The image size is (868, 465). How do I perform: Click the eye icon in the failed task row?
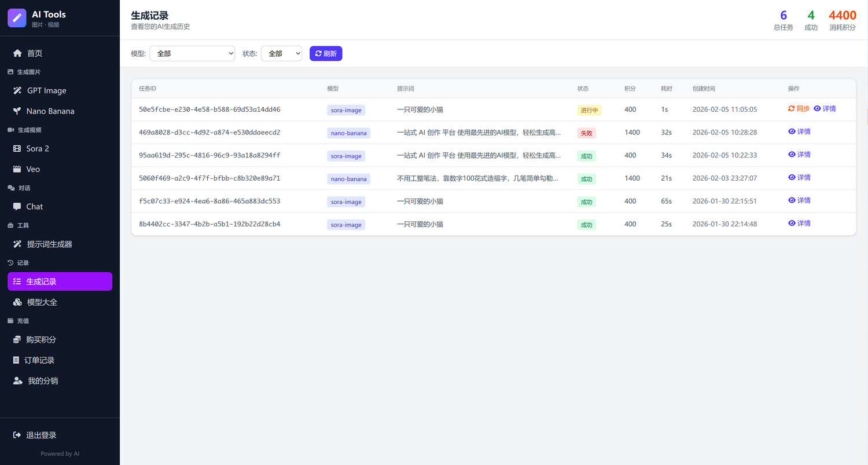click(792, 131)
